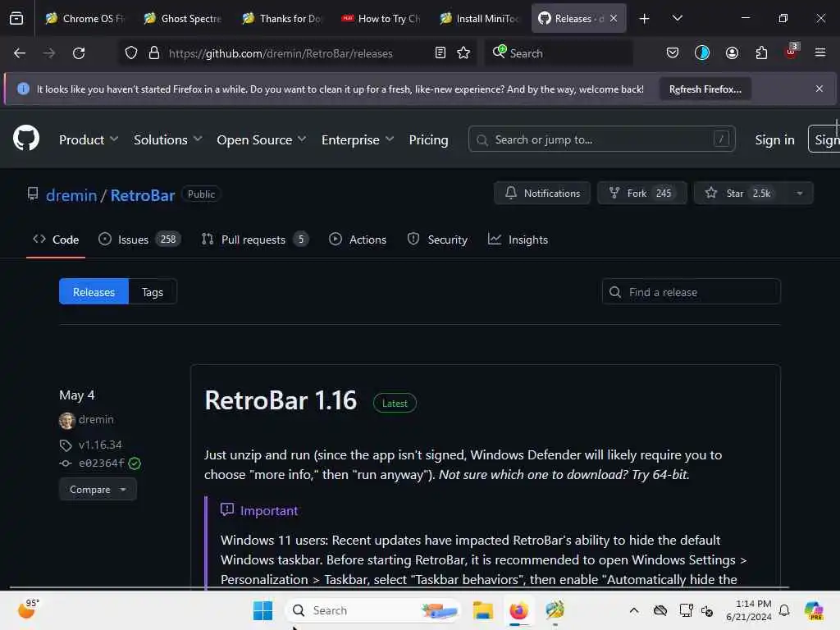Open the Firefox View icon

(16, 18)
